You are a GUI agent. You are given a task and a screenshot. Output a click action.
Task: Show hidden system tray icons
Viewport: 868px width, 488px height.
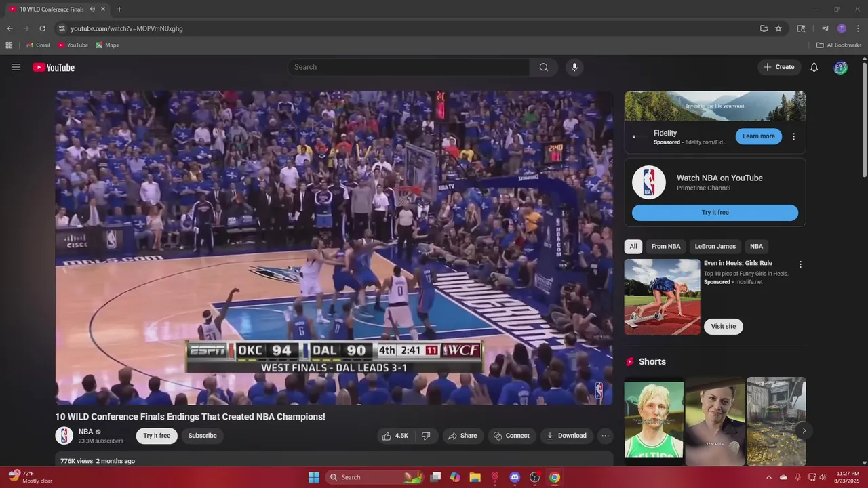[769, 477]
